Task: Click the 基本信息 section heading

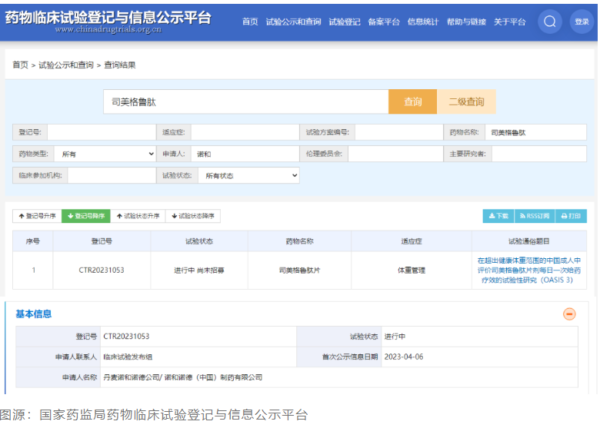Action: tap(33, 314)
